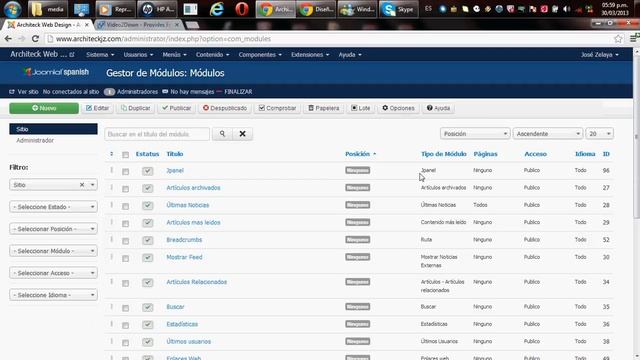Bookmark this page with the star icon

tap(618, 39)
